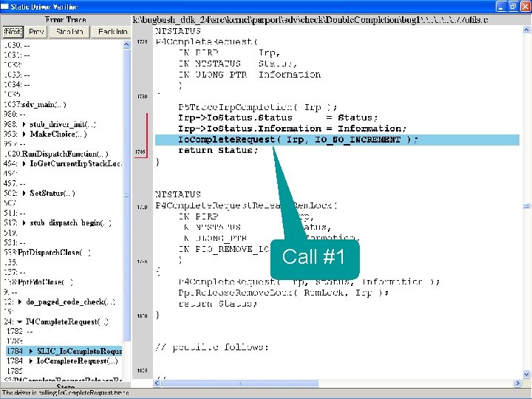This screenshot has width=532, height=399.
Task: Click the '// pputil.c follows:' comment line
Action: 212,347
